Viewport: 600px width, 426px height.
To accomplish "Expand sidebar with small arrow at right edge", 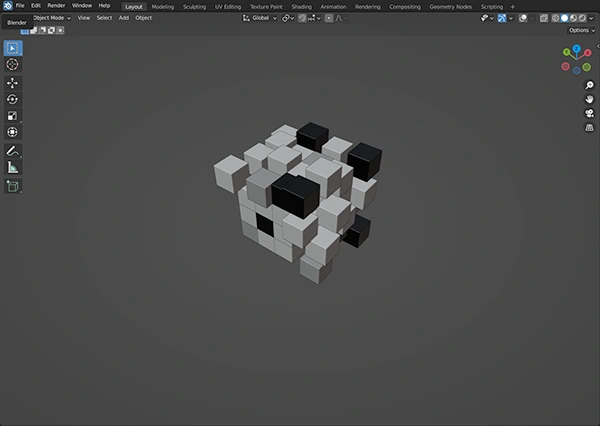I will point(598,46).
